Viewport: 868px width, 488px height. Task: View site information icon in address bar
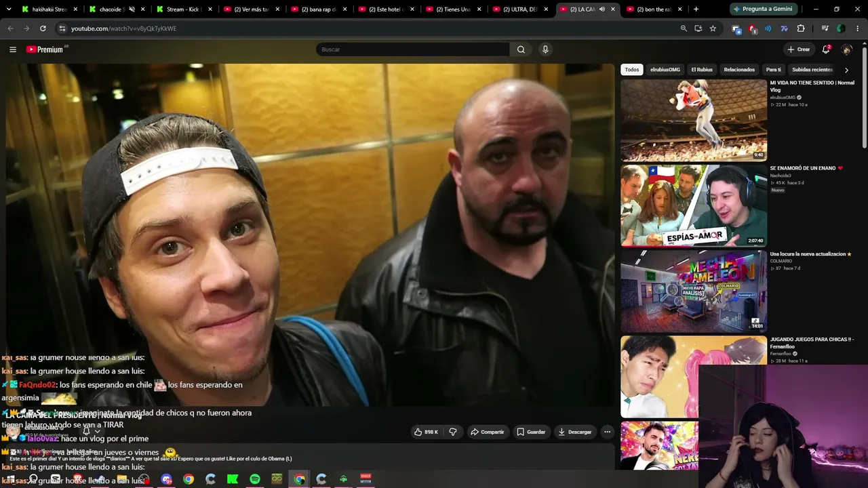pos(62,28)
